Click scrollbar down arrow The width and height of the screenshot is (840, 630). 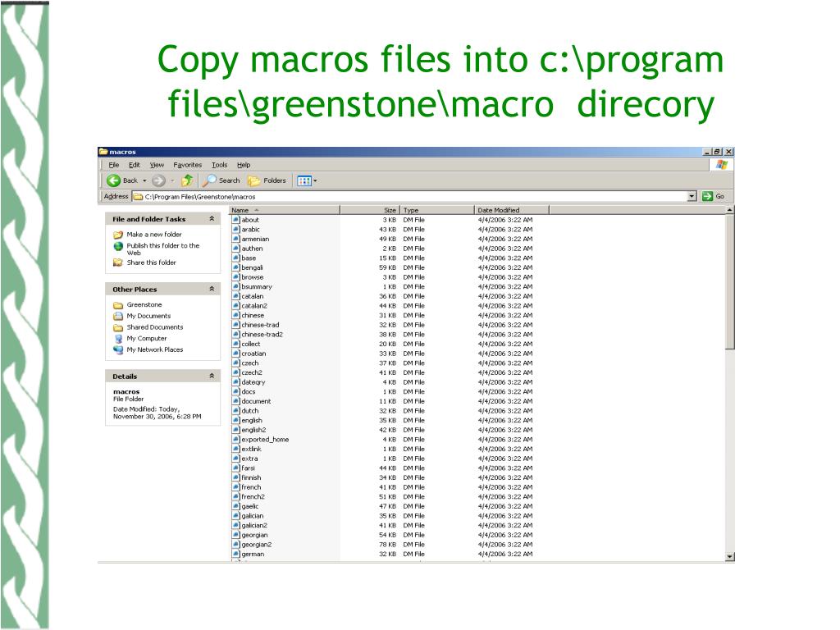[729, 557]
